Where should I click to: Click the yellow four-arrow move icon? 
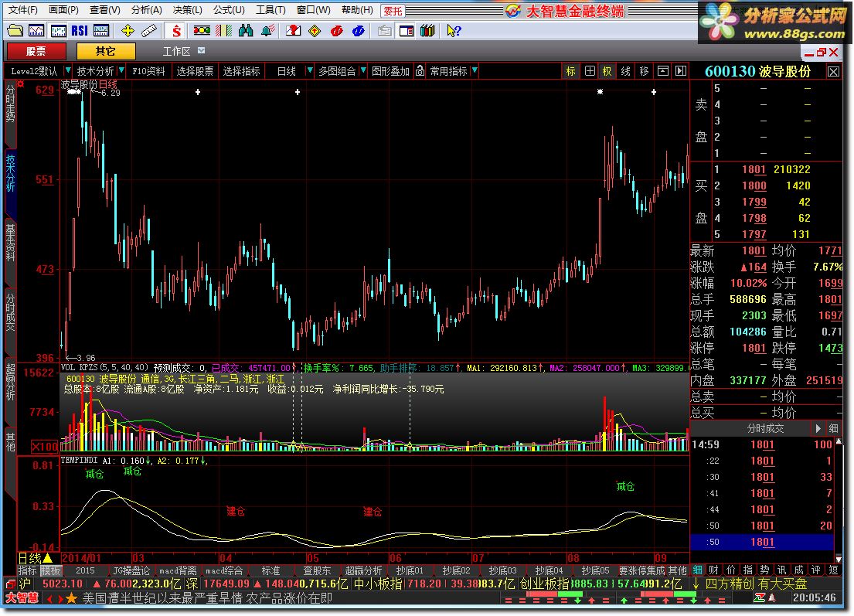(128, 31)
